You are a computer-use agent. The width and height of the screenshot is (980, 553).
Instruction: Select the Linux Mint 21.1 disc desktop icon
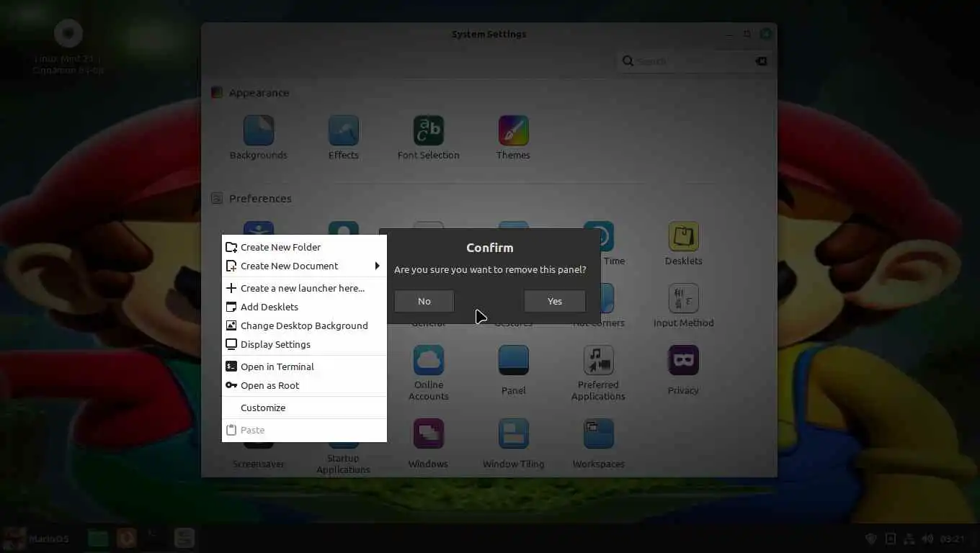68,33
